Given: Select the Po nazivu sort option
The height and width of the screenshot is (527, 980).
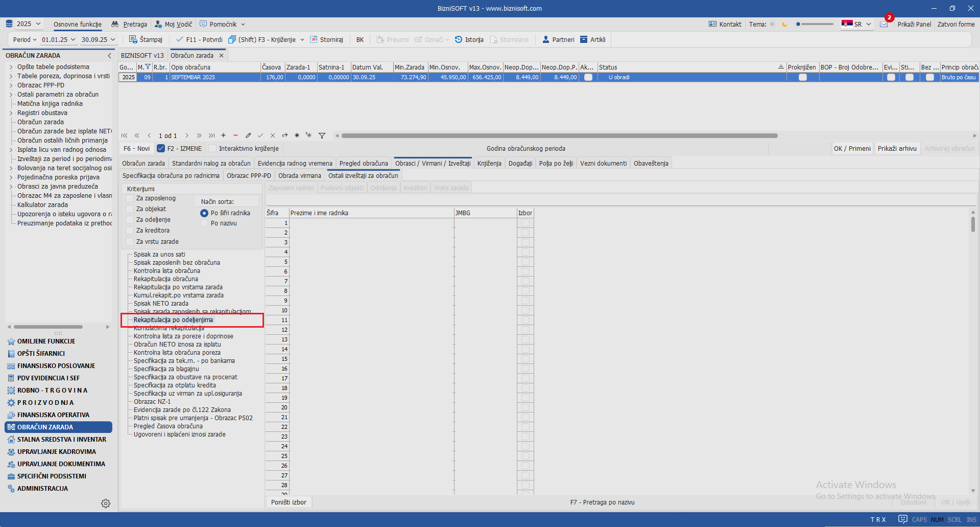Looking at the screenshot, I should [204, 223].
